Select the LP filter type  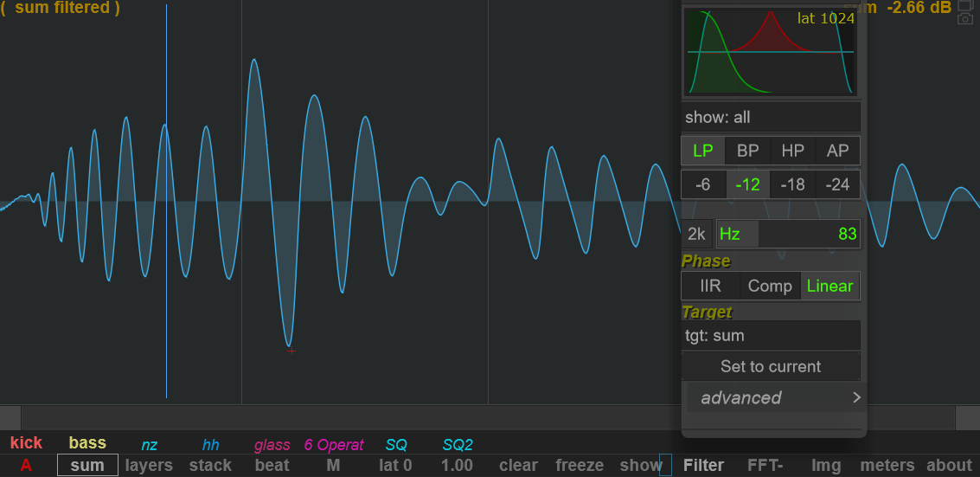[x=703, y=151]
